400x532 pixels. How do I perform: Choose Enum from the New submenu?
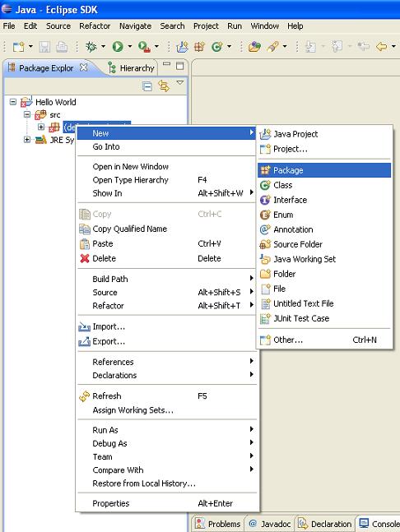pyautogui.click(x=324, y=215)
